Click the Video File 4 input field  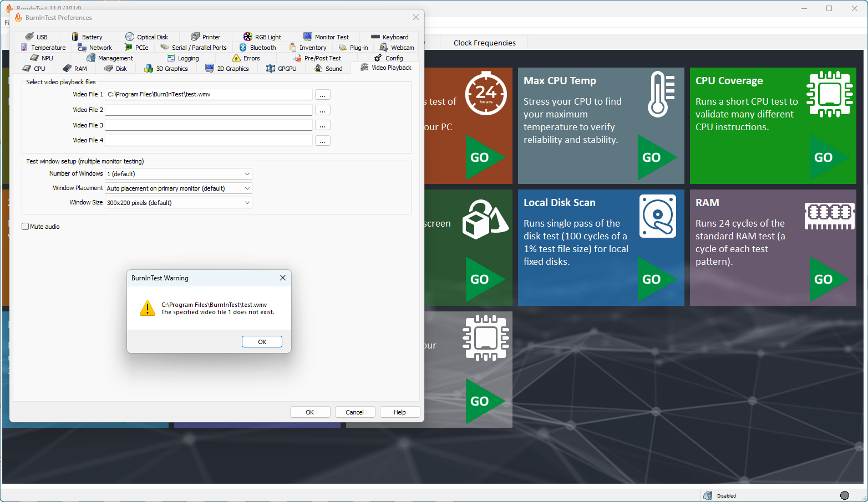click(x=209, y=141)
